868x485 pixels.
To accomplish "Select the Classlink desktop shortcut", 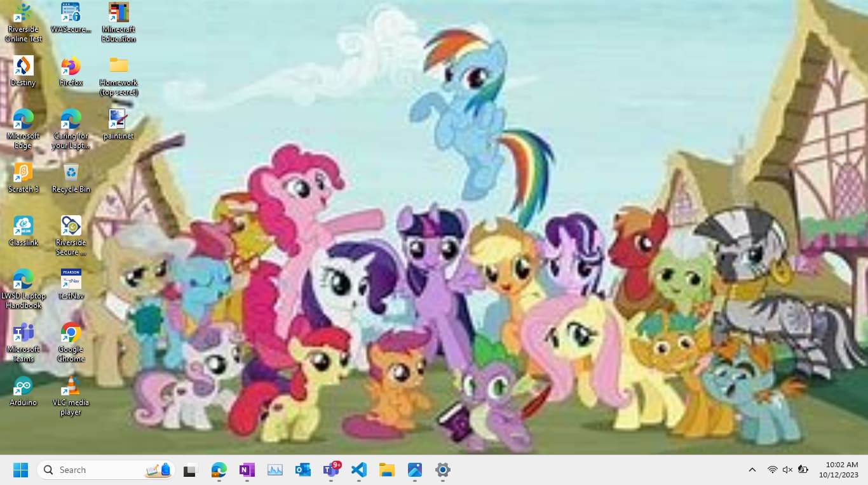I will [24, 231].
